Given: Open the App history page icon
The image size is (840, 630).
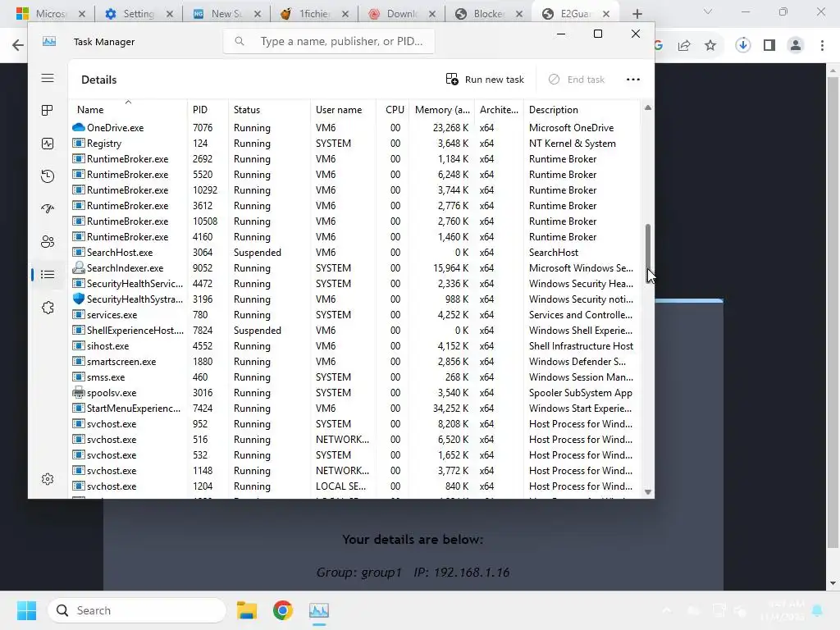Looking at the screenshot, I should click(x=48, y=176).
